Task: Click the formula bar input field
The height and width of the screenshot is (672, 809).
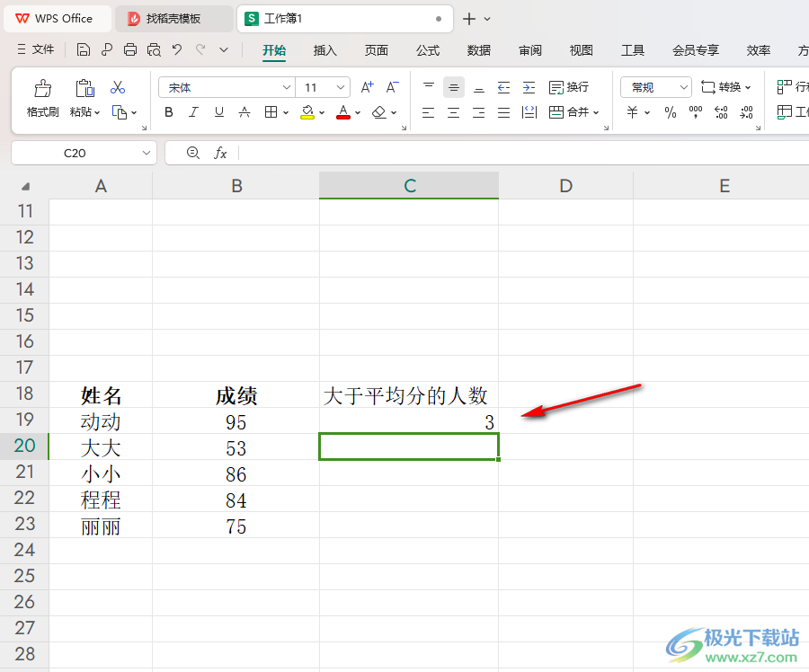Action: 524,153
